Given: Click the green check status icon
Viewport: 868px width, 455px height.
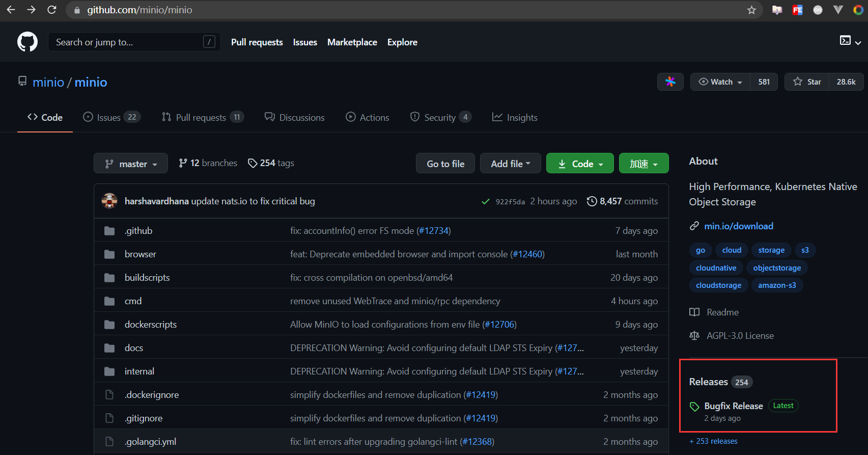Looking at the screenshot, I should (x=486, y=202).
